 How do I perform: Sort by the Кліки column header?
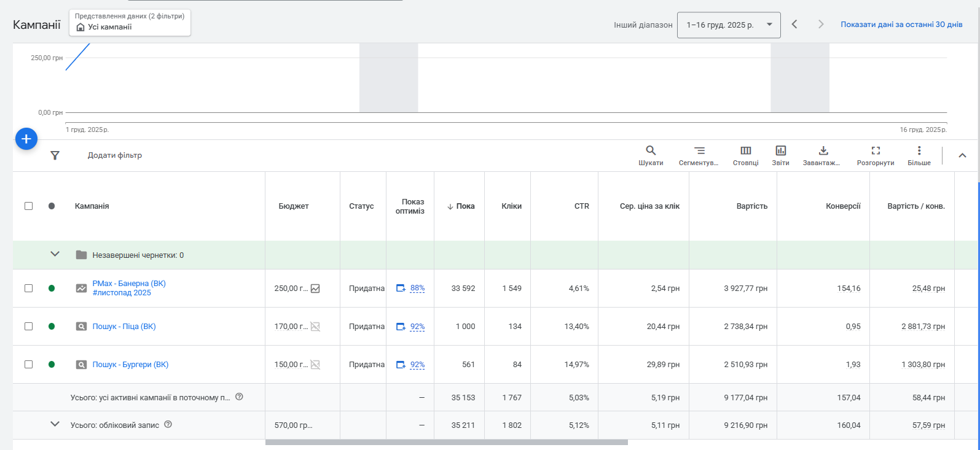click(511, 206)
